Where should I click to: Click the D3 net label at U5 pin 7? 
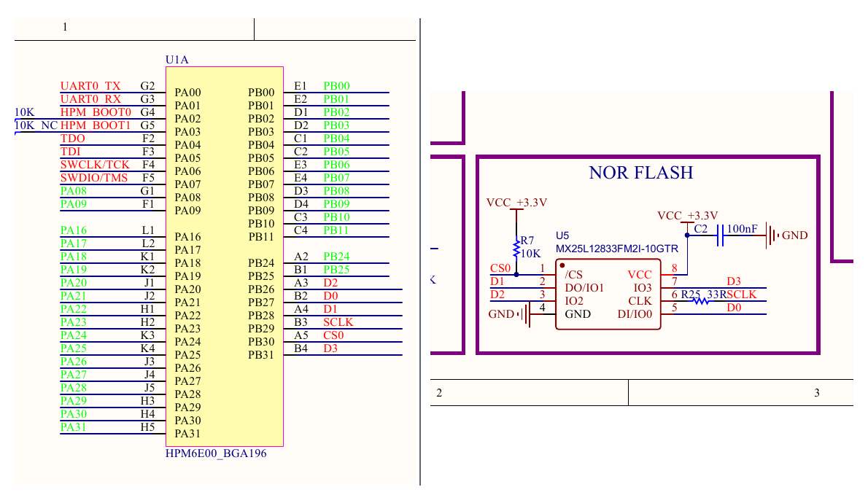pos(734,281)
